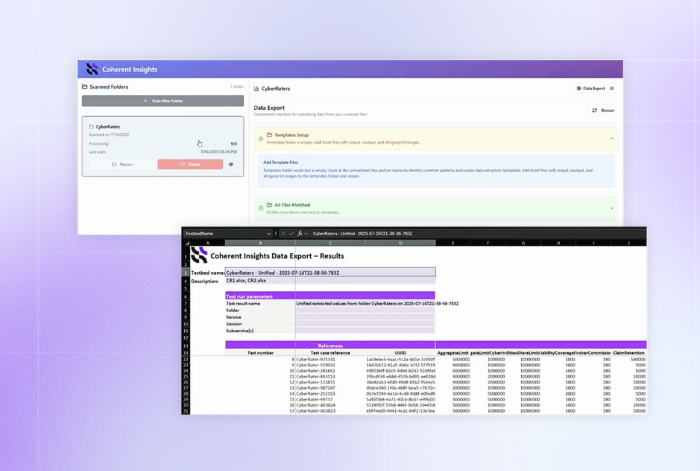Select column E header in Excel
This screenshot has height=471, width=700.
click(x=453, y=243)
